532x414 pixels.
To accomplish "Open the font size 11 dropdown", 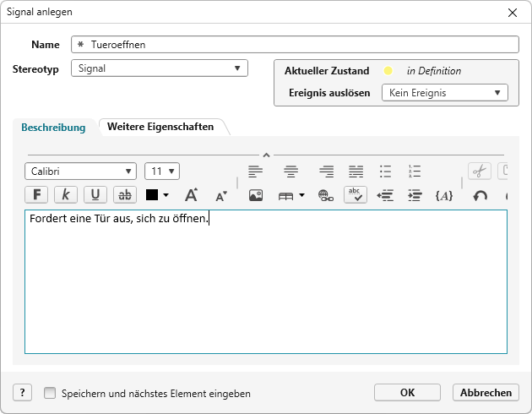I will click(x=162, y=172).
